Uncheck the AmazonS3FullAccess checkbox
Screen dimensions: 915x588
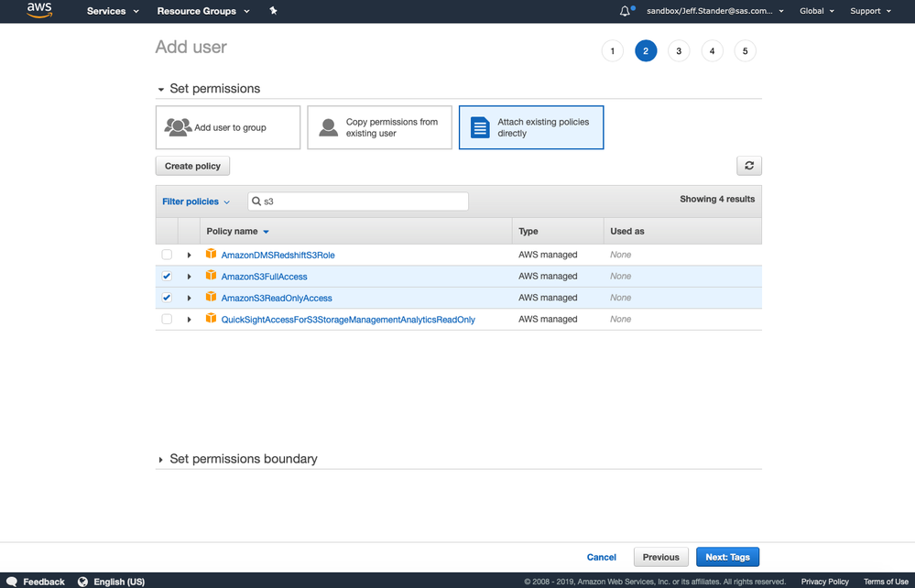[167, 277]
